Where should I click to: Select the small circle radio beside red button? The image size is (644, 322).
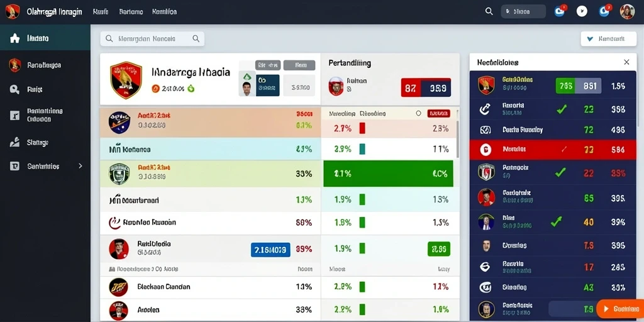(x=418, y=113)
